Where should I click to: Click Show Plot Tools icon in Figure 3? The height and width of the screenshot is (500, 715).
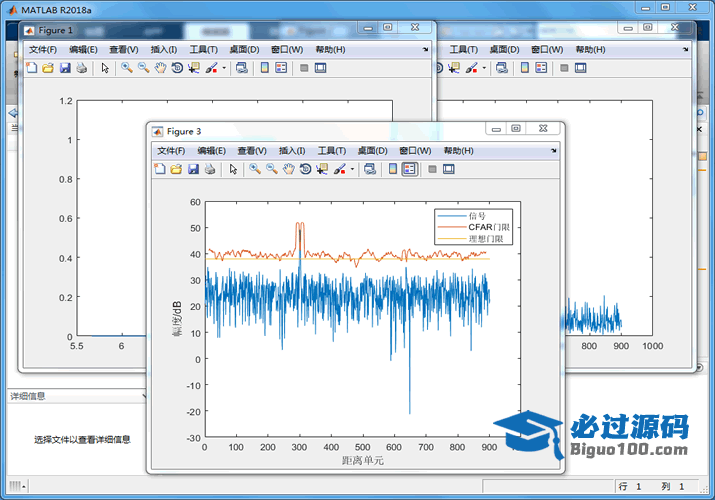449,169
